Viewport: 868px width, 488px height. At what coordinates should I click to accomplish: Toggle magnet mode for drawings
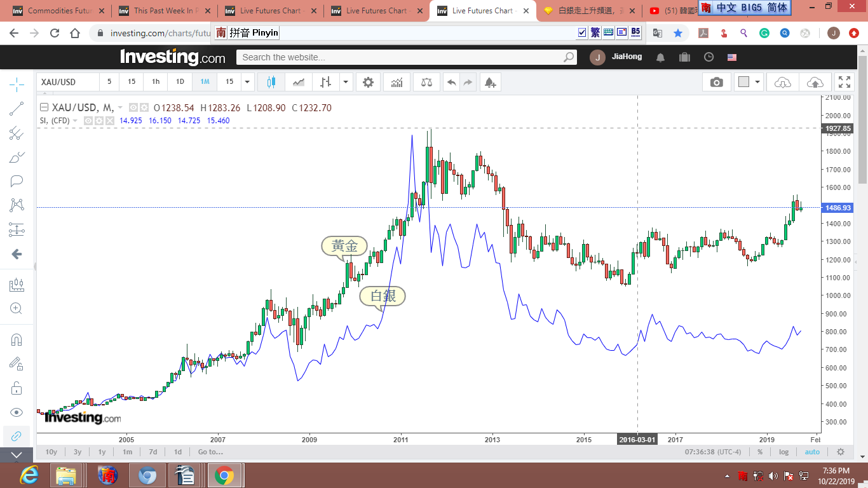17,339
